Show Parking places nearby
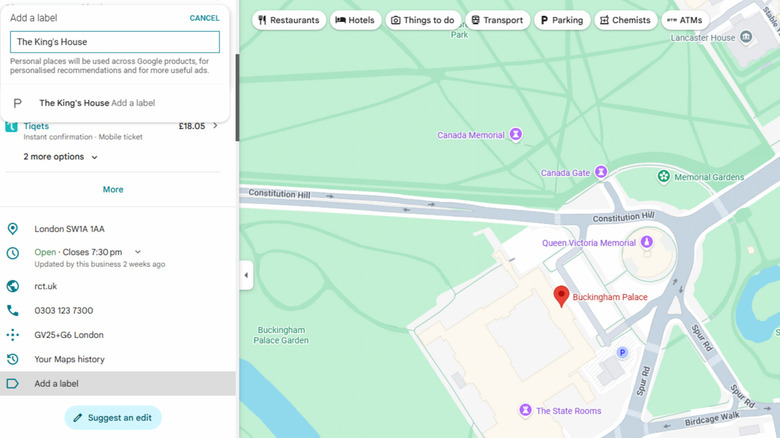This screenshot has width=780, height=438. (x=562, y=20)
